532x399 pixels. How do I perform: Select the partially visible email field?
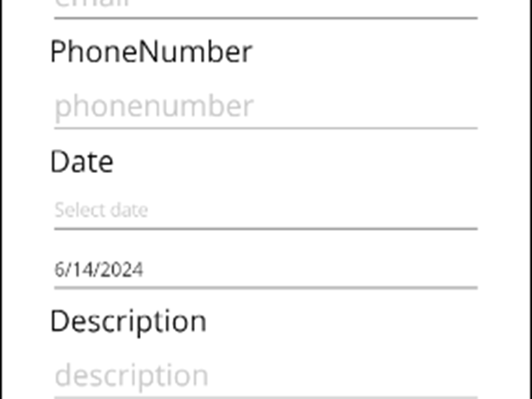click(x=266, y=5)
